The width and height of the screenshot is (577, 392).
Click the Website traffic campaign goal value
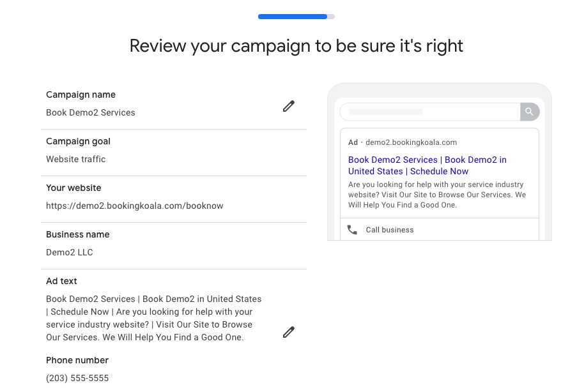76,159
